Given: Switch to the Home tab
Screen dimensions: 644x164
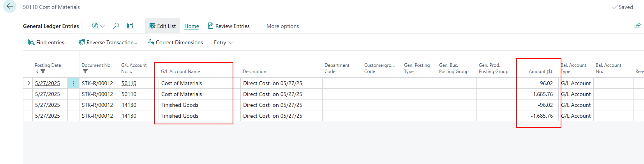Looking at the screenshot, I should pyautogui.click(x=192, y=26).
